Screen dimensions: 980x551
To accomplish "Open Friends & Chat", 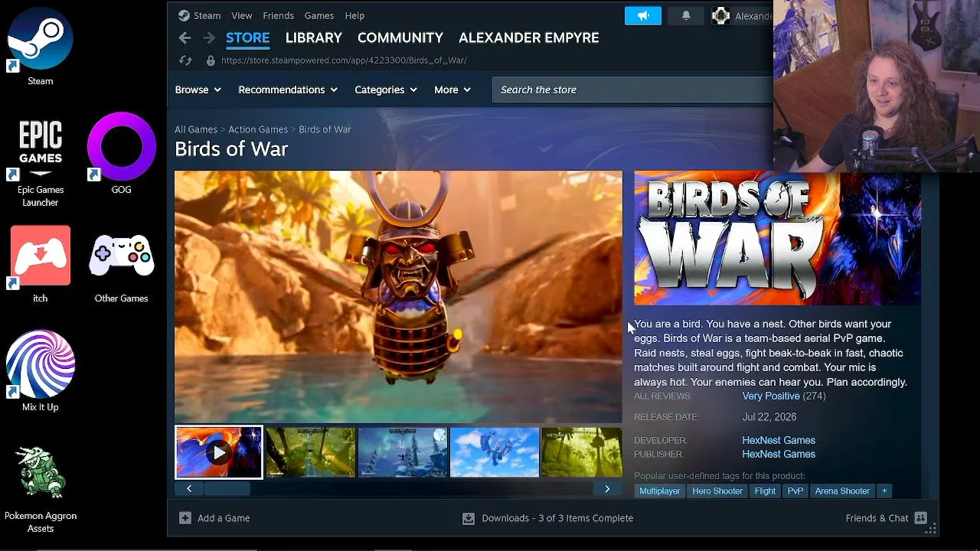I will pos(886,518).
